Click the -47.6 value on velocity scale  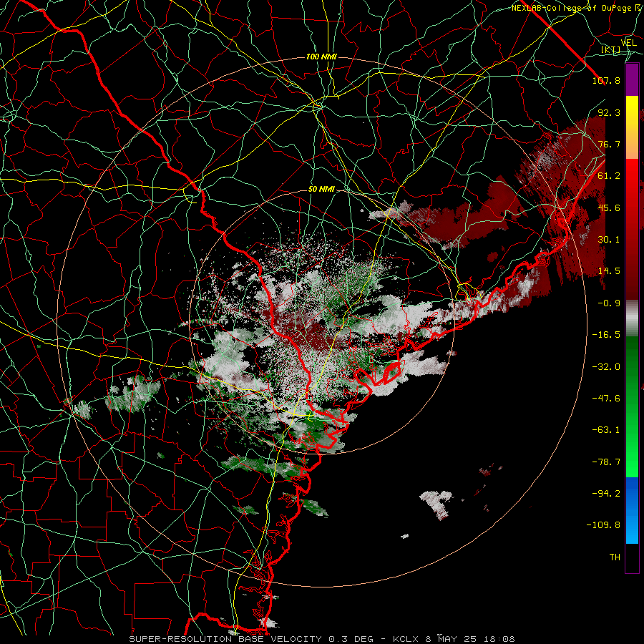click(606, 399)
